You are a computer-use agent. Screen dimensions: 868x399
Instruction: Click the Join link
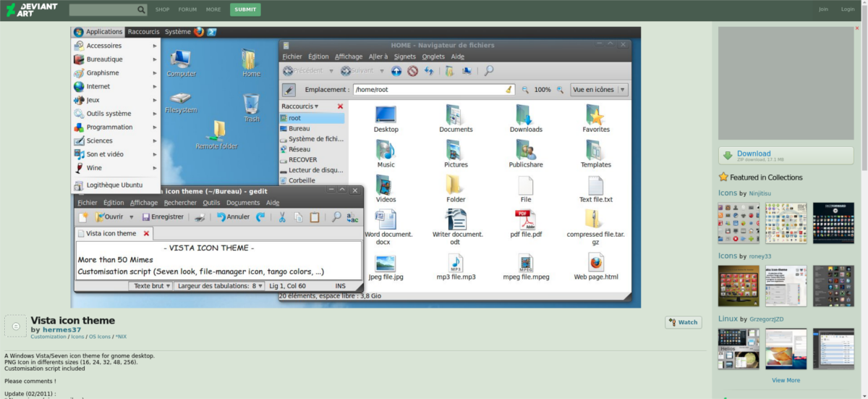823,9
